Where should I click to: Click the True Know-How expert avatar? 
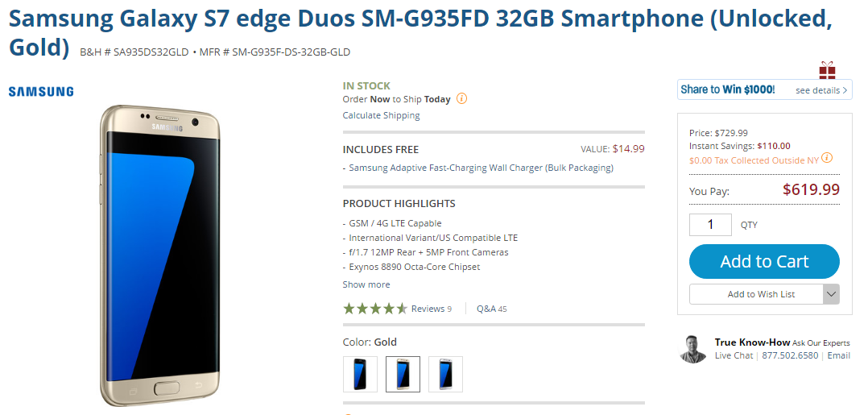pos(693,349)
